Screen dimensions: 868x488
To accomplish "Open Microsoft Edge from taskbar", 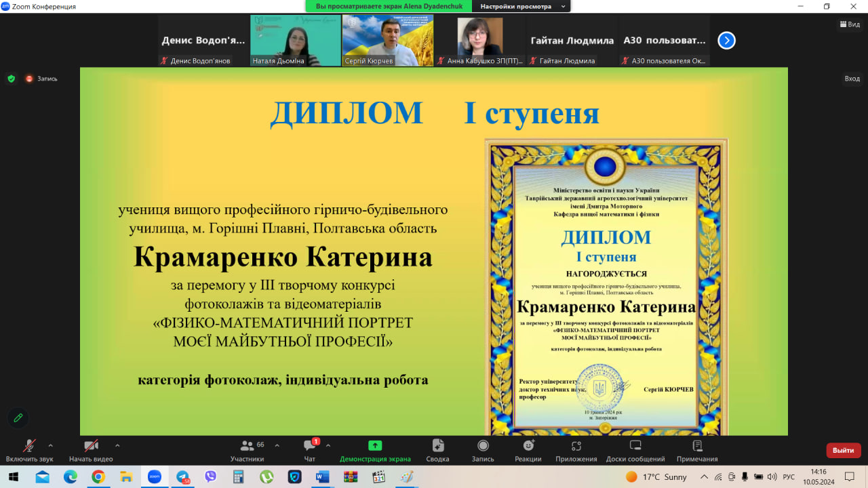I will [x=71, y=477].
